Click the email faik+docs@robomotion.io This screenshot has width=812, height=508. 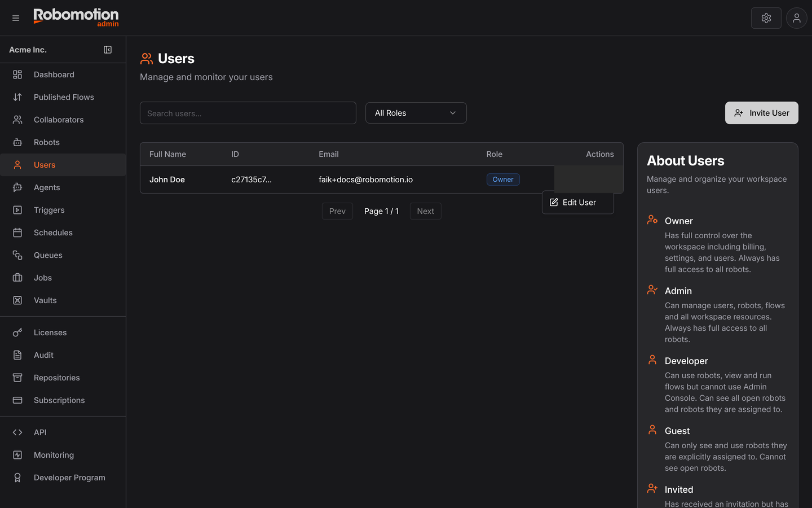coord(365,179)
